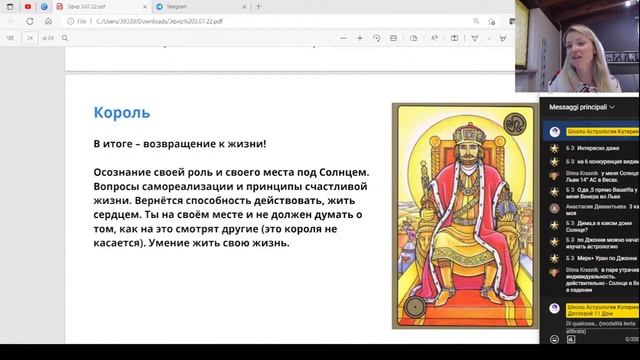Open the PDF table of contents sidebar
The width and height of the screenshot is (640, 360).
pos(10,38)
